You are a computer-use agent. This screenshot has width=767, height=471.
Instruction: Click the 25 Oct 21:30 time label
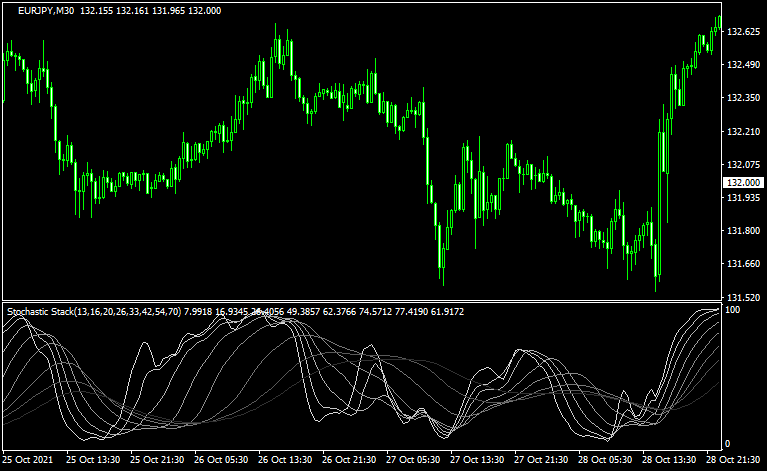tap(158, 460)
